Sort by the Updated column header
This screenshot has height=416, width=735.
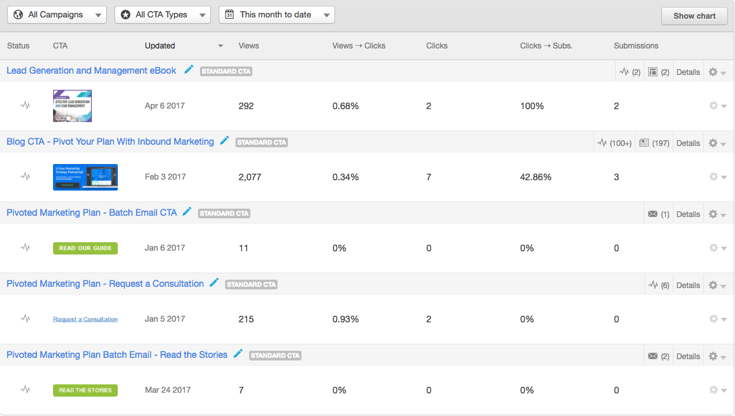(x=160, y=46)
